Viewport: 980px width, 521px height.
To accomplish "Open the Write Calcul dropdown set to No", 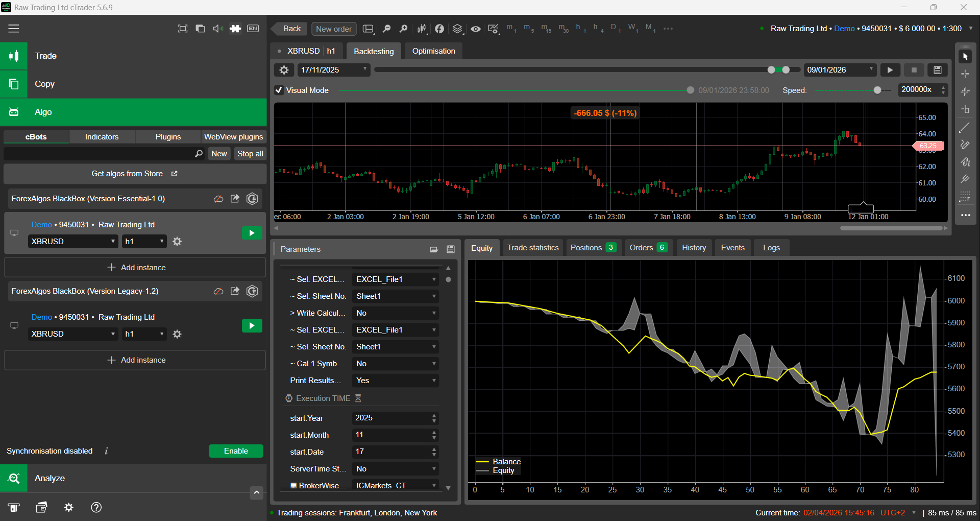I will coord(395,313).
